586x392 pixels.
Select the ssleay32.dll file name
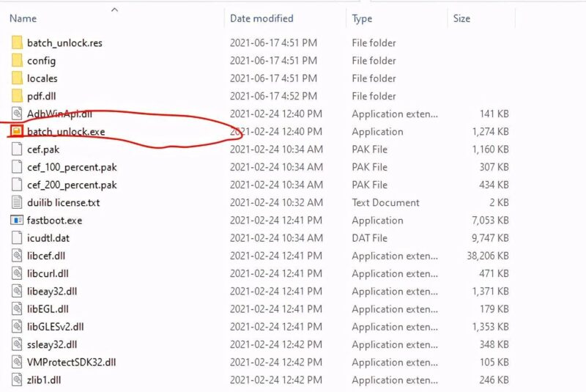52,344
